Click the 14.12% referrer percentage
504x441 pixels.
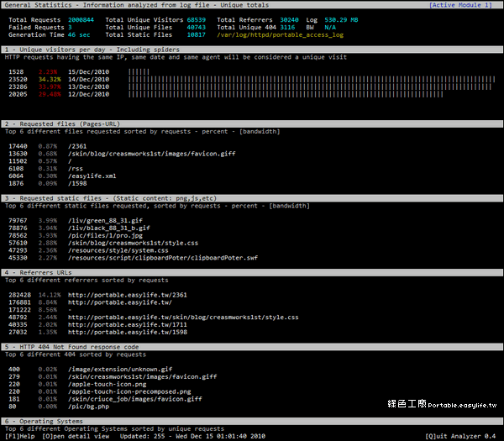tap(50, 295)
